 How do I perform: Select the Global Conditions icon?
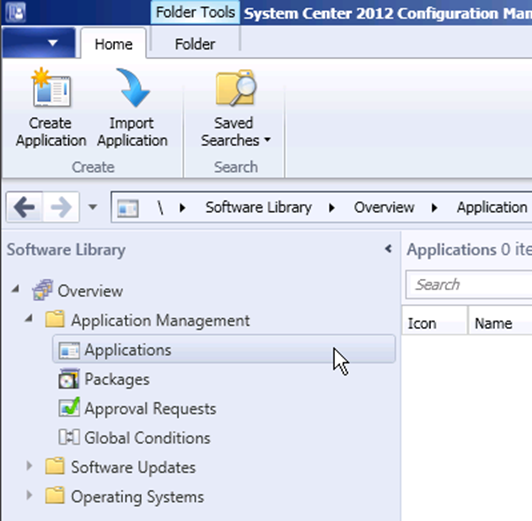click(69, 437)
